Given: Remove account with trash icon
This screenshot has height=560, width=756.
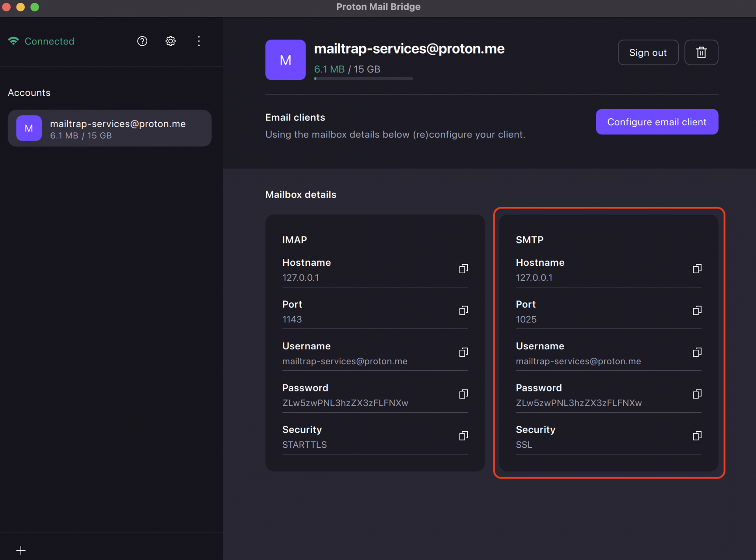Looking at the screenshot, I should coord(701,52).
